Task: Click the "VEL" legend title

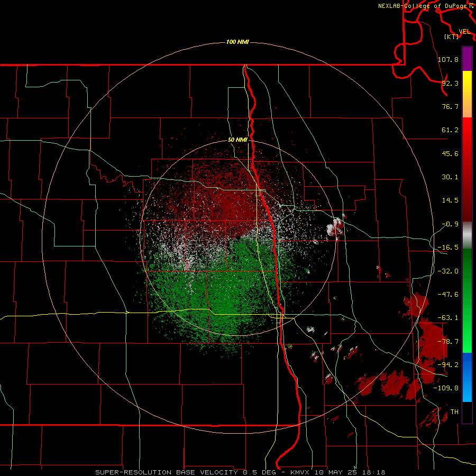Action: pos(464,32)
